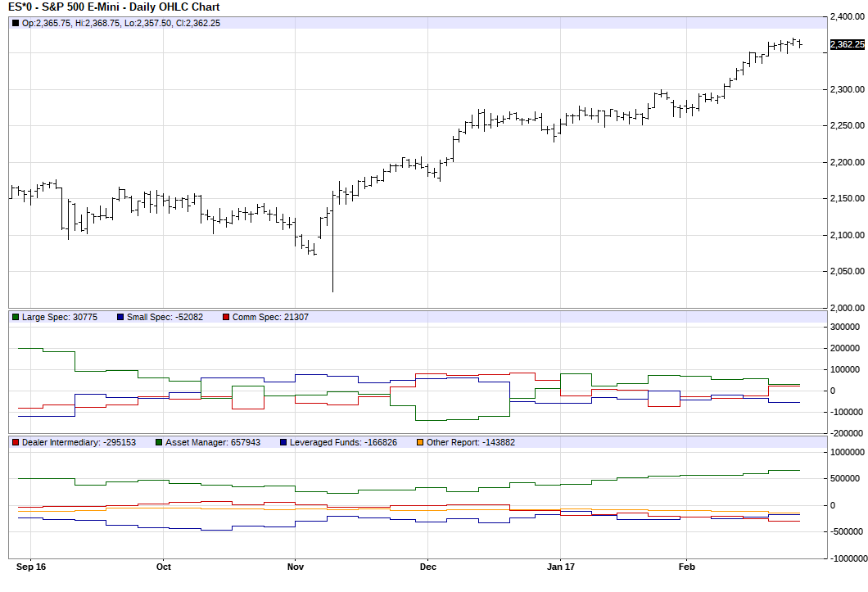Click the black OHLC legend square

point(16,23)
